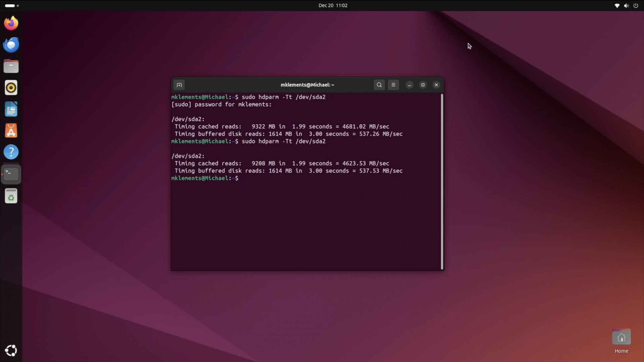This screenshot has height=362, width=644.
Task: Open Thunderbird mail from the dock
Action: (x=11, y=45)
